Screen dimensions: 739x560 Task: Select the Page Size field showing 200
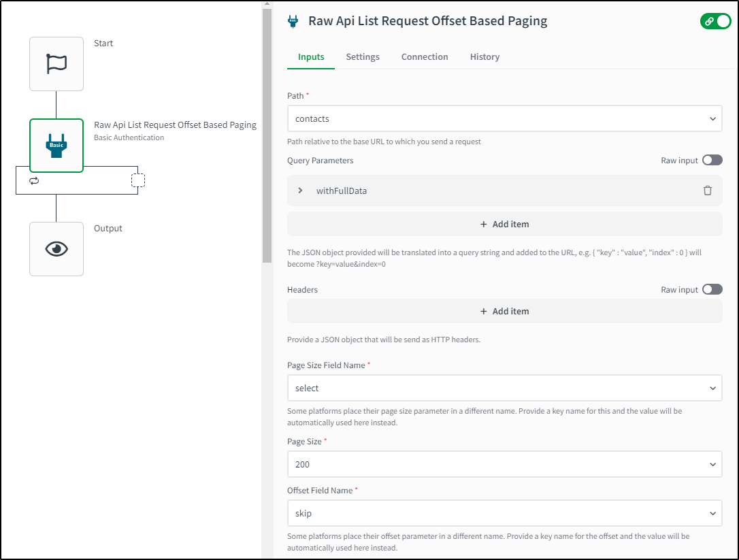504,464
